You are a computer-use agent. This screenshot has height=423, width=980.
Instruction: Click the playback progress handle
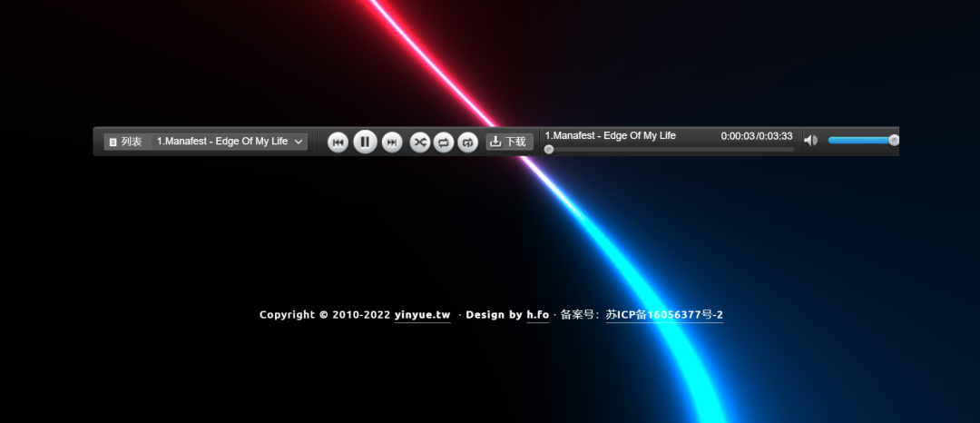click(549, 150)
